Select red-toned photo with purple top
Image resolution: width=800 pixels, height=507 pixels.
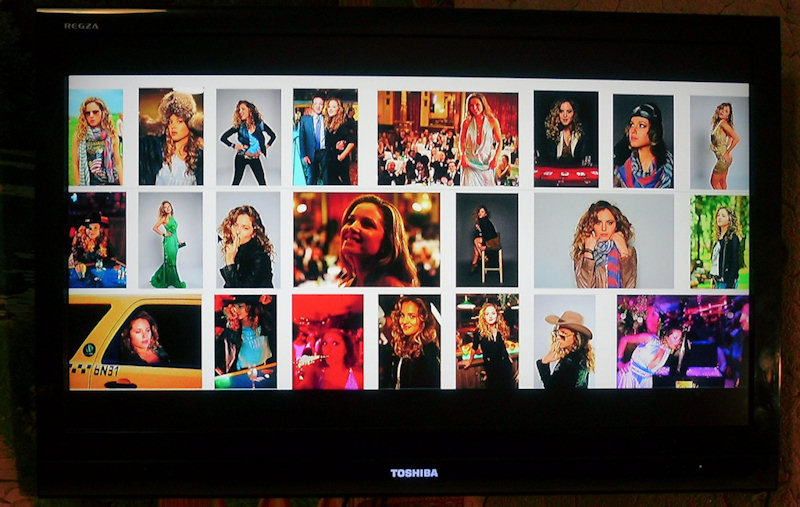(x=328, y=342)
